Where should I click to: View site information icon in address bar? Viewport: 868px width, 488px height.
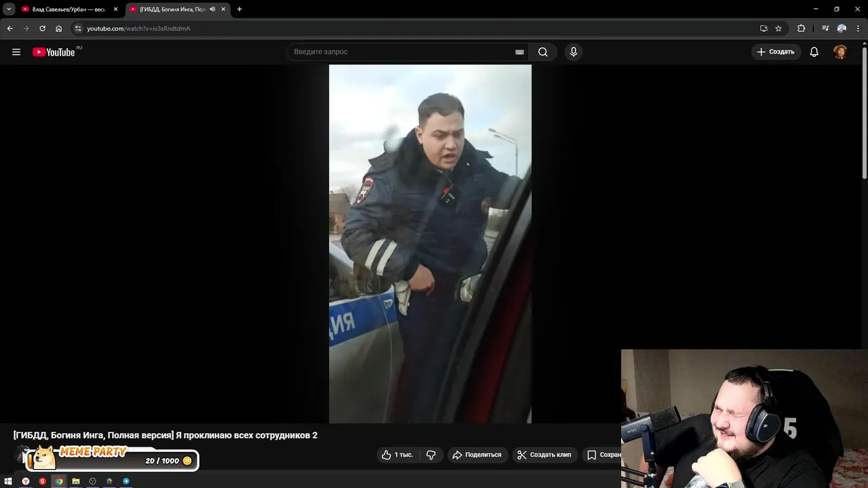pos(78,28)
